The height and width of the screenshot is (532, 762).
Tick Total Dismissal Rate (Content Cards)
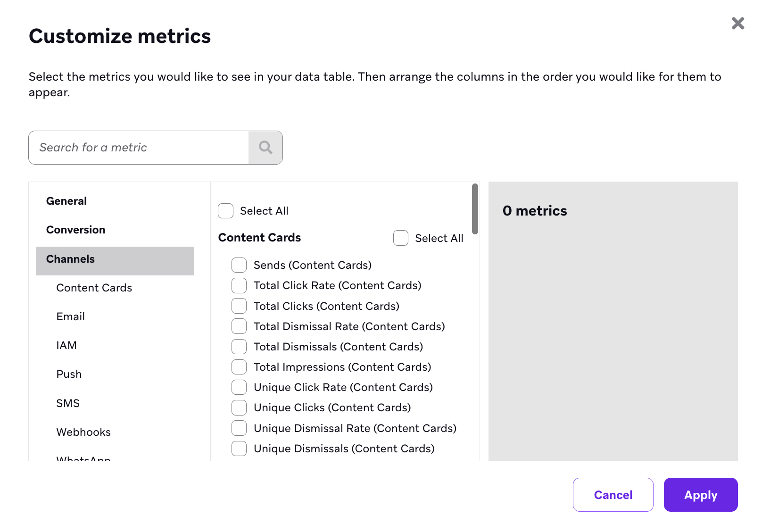(x=239, y=326)
